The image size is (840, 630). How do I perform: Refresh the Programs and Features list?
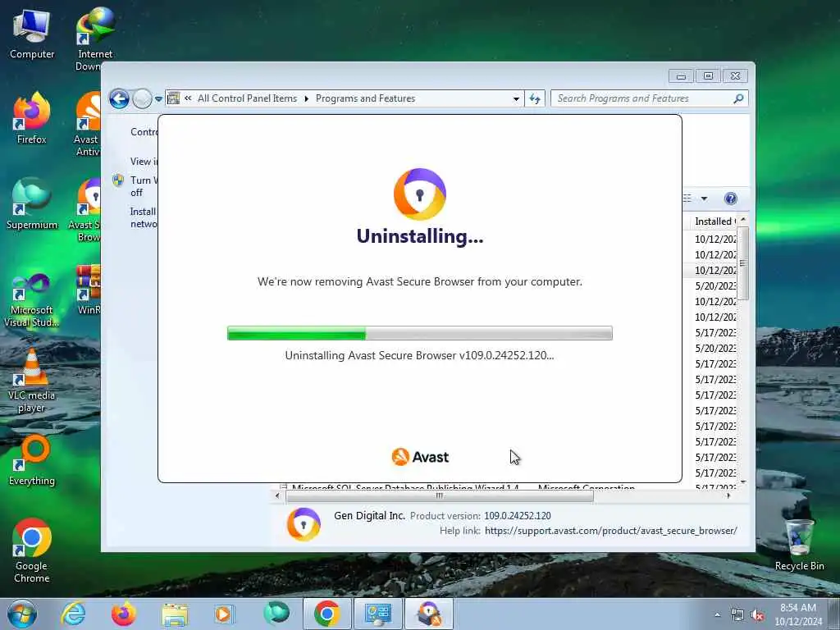[x=535, y=98]
